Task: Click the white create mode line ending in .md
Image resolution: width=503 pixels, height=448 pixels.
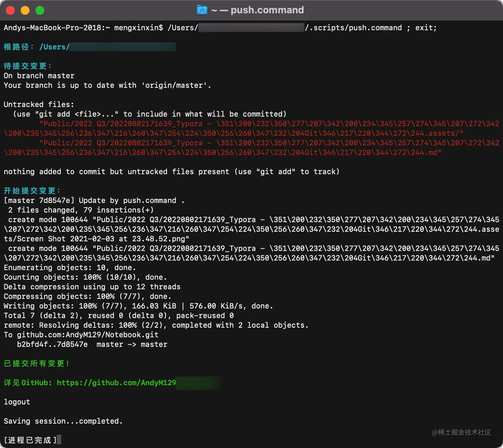Action: 251,253
